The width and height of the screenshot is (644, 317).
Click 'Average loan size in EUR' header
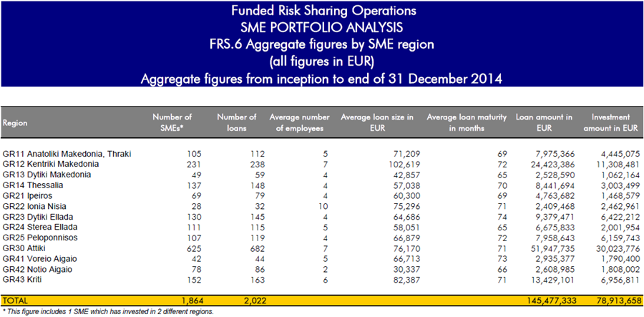tap(376, 122)
